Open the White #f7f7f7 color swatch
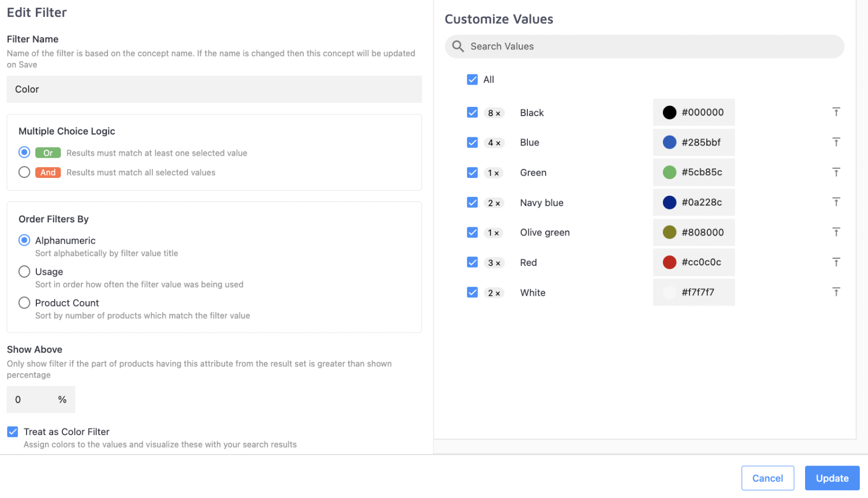Viewport: 868px width, 498px height. point(669,292)
